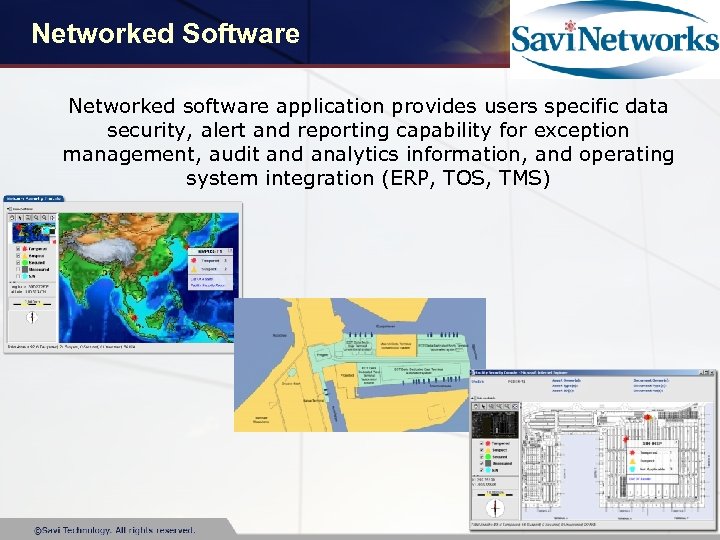Click Savi Technology copyright footer text
Image resolution: width=720 pixels, height=540 pixels.
(115, 530)
